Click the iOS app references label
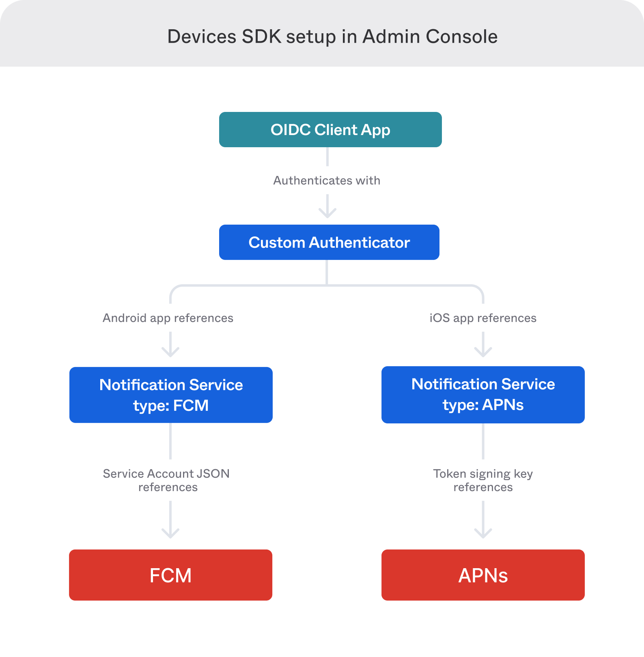 (483, 318)
